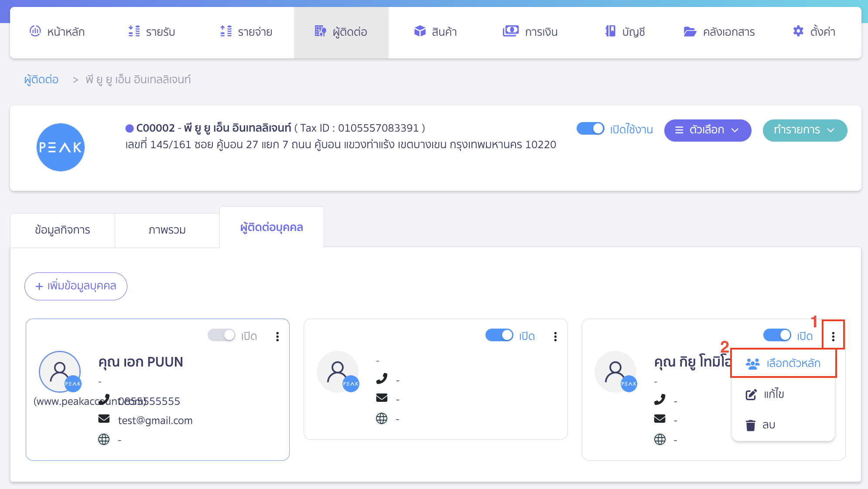Switch to the ข้อมูลกิจการ tab
This screenshot has width=868, height=489.
pos(62,230)
